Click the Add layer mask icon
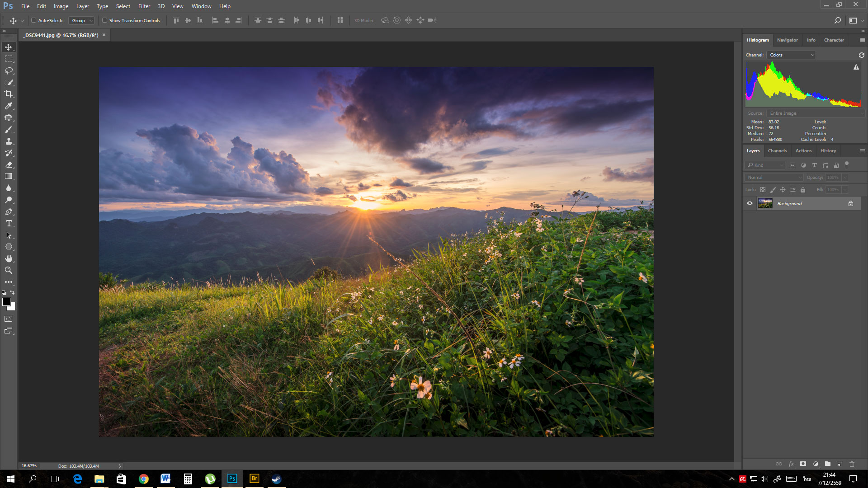 click(x=803, y=464)
